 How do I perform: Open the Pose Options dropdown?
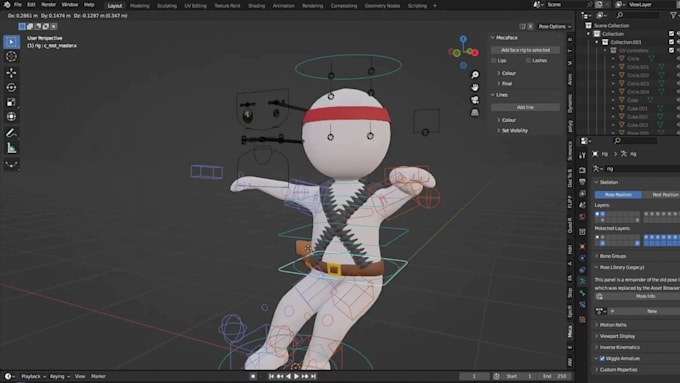(555, 26)
